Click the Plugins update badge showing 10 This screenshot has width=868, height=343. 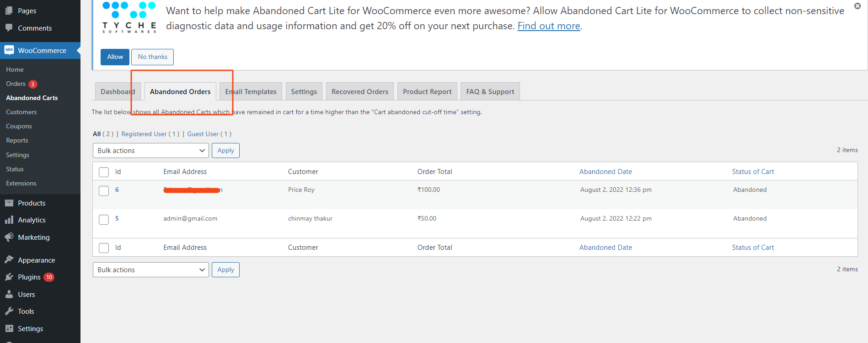click(49, 277)
